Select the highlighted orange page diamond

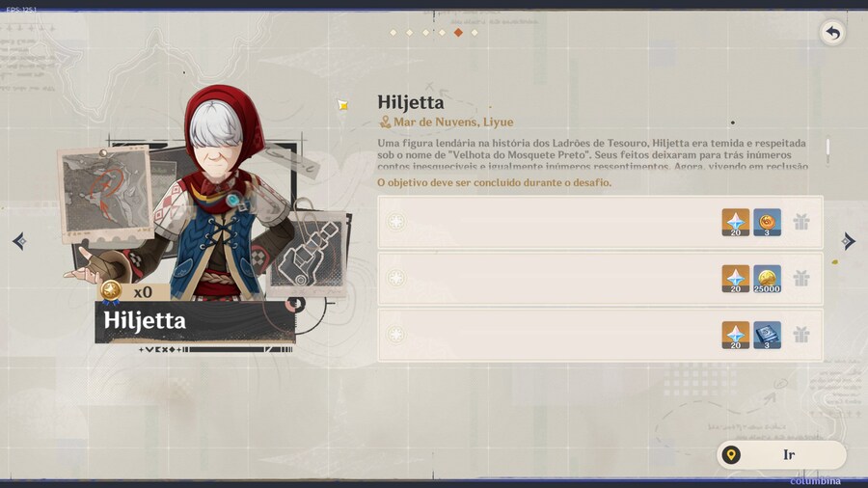pyautogui.click(x=458, y=33)
